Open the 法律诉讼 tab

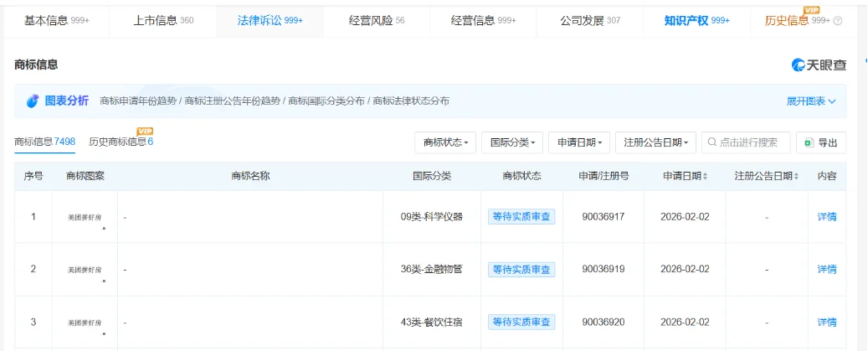[270, 21]
